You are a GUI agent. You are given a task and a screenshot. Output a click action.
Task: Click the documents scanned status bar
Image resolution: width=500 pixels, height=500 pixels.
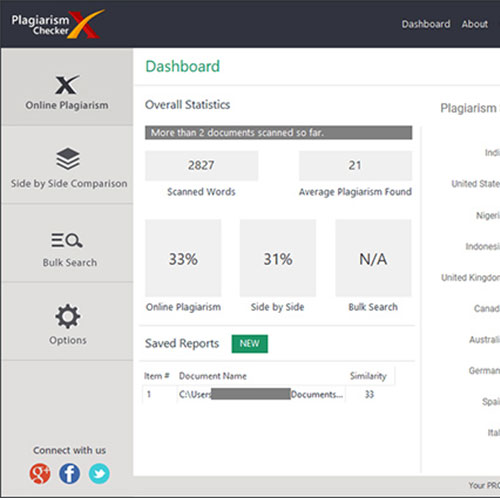[278, 133]
